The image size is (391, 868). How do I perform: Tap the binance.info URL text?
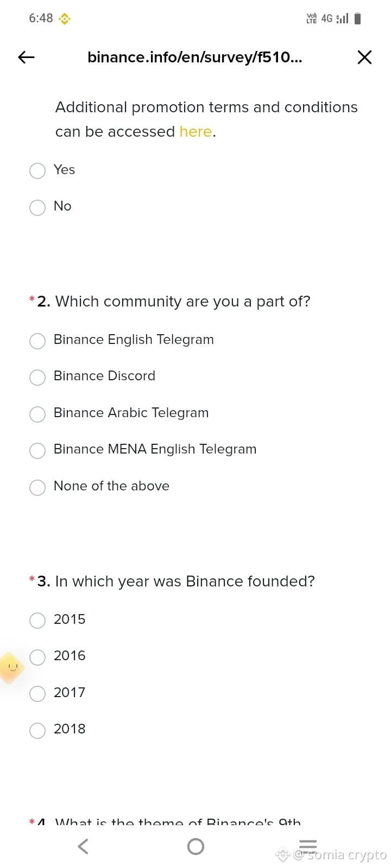click(x=195, y=57)
